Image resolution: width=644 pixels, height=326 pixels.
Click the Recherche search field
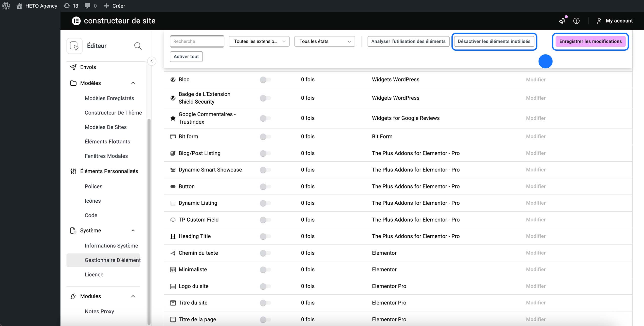tap(197, 41)
